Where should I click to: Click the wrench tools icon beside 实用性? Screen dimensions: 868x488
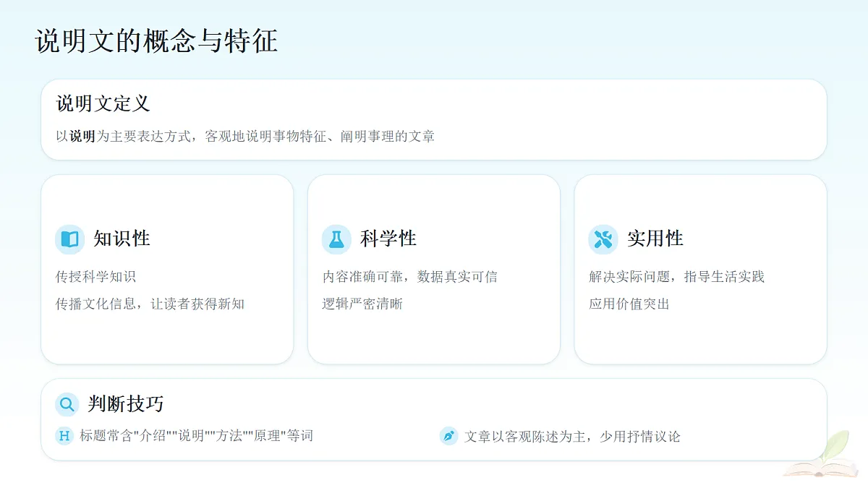pos(603,239)
